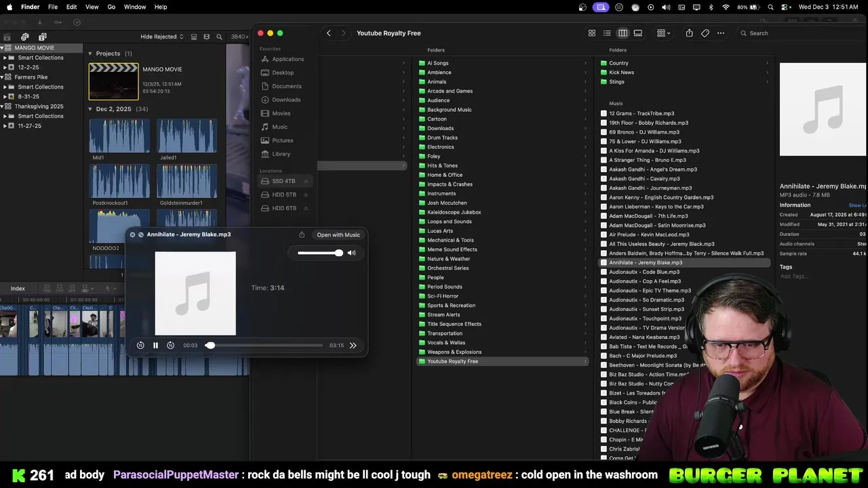Click the preview playback progress bar
Image resolution: width=868 pixels, height=488 pixels.
click(264, 346)
